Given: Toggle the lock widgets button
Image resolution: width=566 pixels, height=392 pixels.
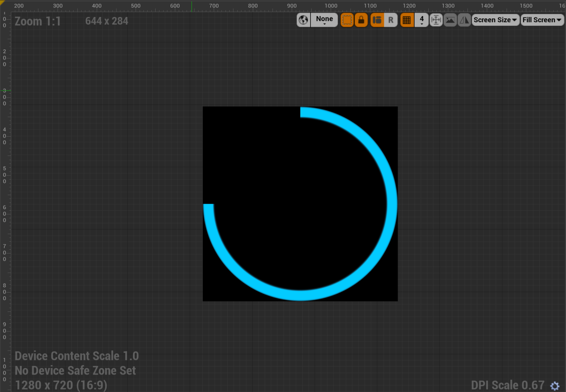Looking at the screenshot, I should point(361,20).
